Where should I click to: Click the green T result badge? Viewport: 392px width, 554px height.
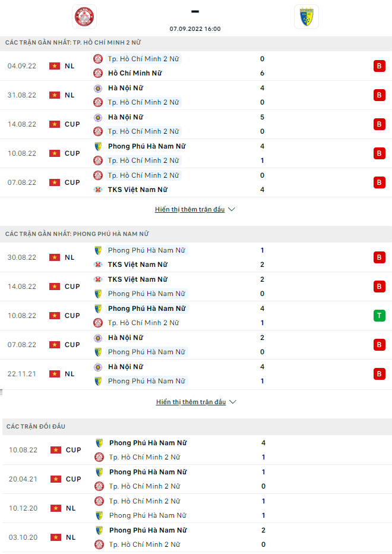click(x=379, y=316)
